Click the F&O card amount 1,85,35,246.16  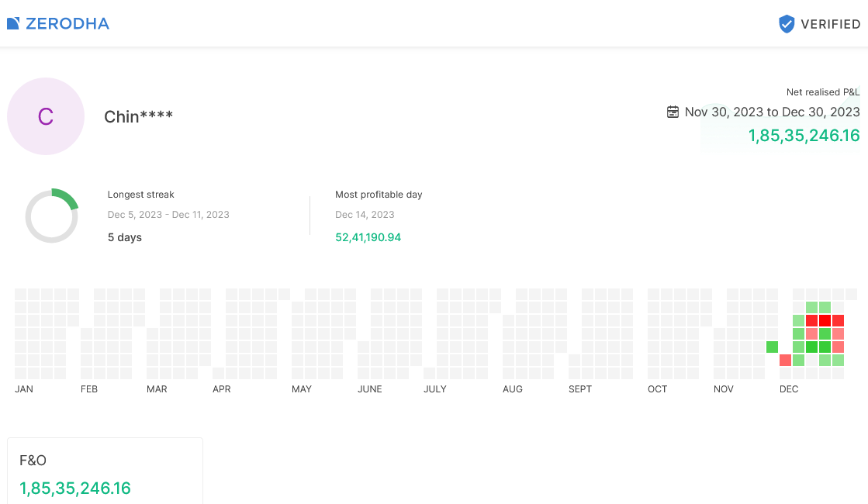(75, 488)
